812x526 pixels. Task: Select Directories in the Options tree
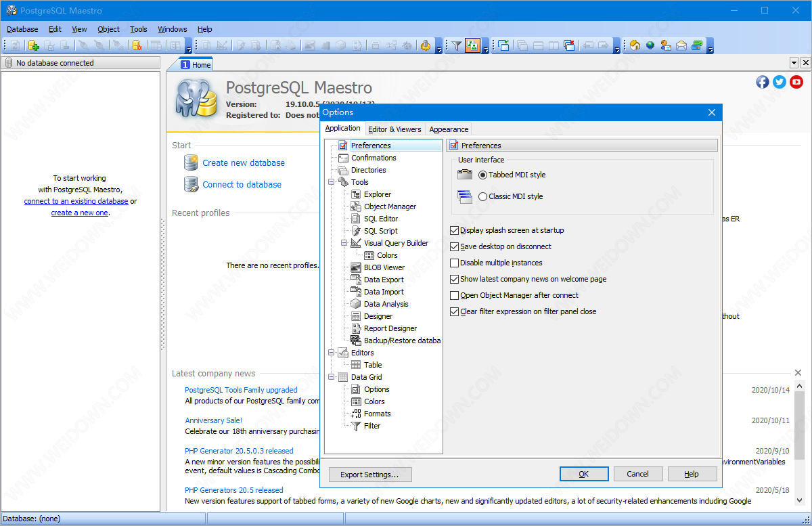[x=368, y=170]
